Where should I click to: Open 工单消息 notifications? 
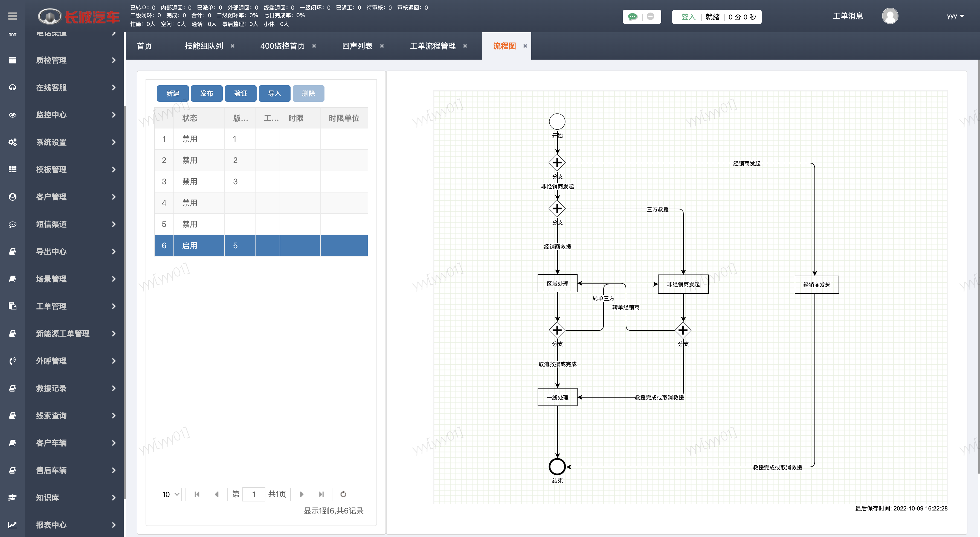(x=848, y=16)
